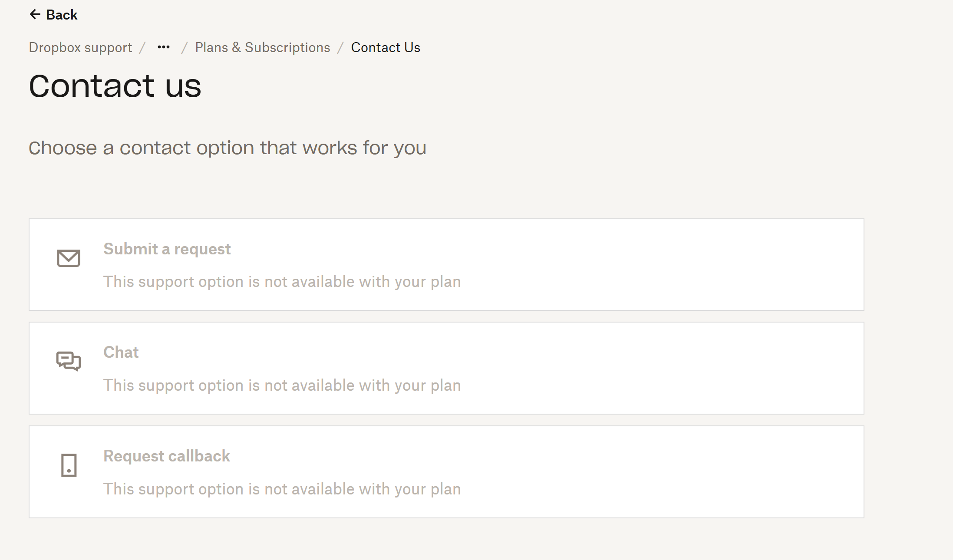Open Plans & Subscriptions breadcrumb link

click(x=262, y=47)
